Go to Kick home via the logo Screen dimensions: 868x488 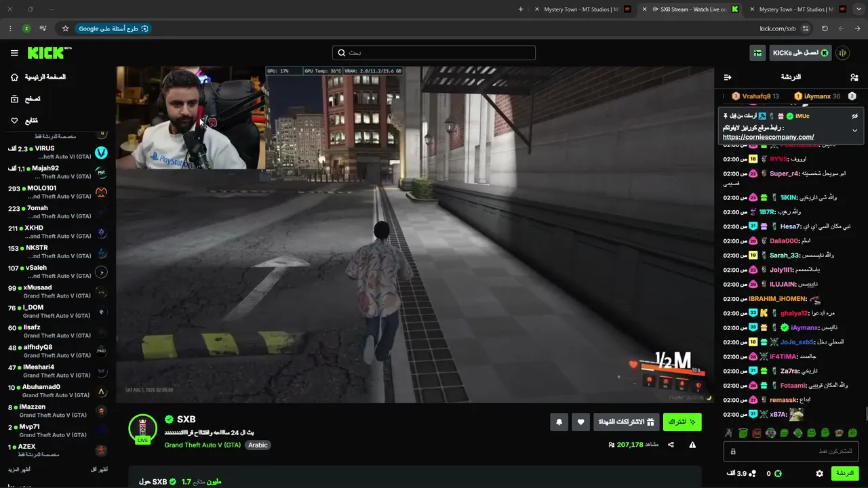click(50, 53)
